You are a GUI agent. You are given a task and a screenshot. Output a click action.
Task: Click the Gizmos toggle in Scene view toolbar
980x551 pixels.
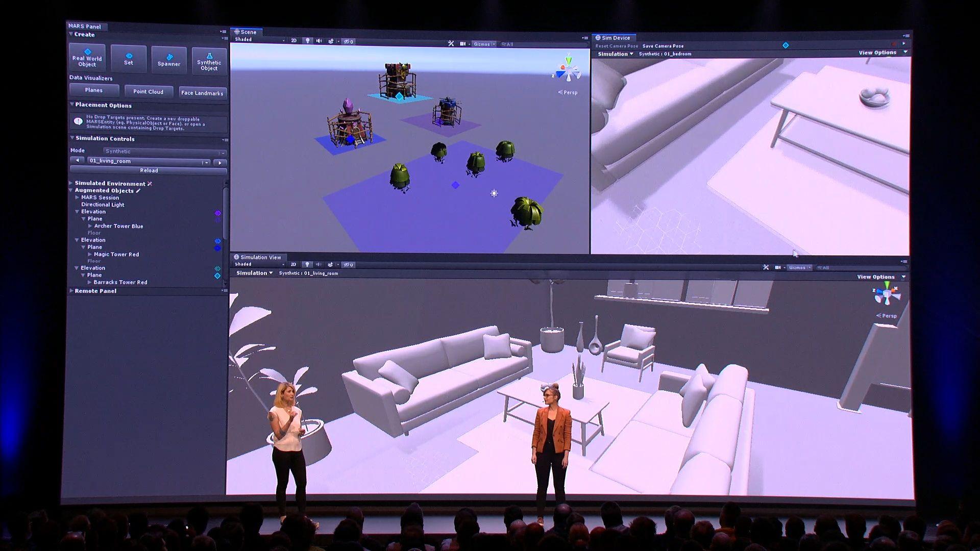pos(483,44)
